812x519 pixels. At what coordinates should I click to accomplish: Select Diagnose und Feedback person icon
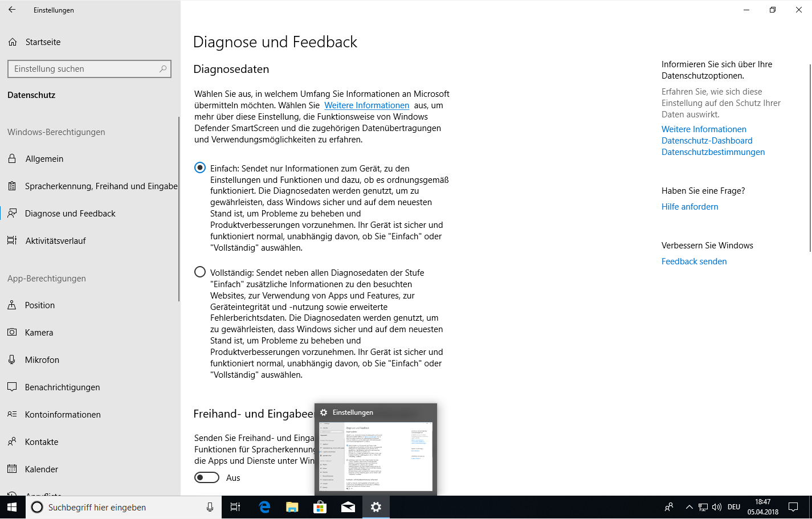pyautogui.click(x=12, y=213)
